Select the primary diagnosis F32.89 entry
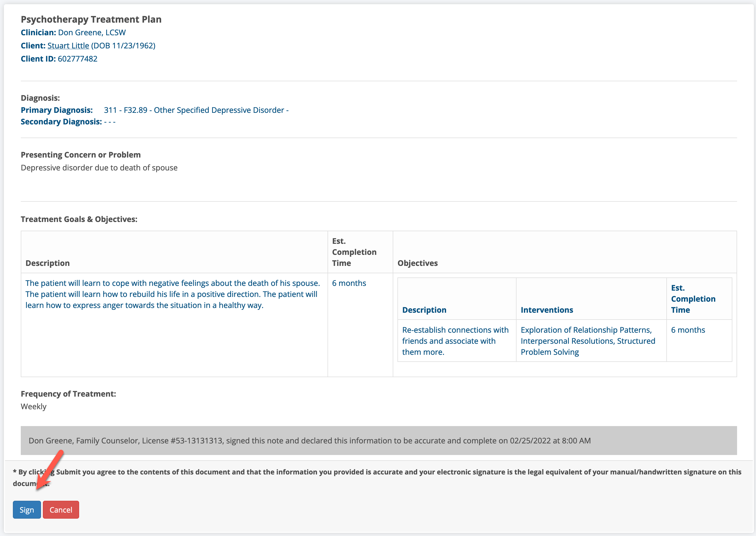This screenshot has width=756, height=536. pos(196,110)
